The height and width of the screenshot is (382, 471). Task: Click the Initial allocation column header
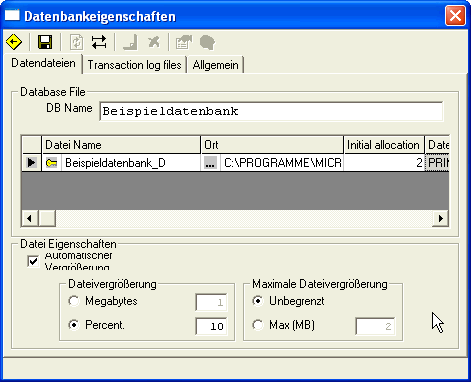pyautogui.click(x=384, y=145)
